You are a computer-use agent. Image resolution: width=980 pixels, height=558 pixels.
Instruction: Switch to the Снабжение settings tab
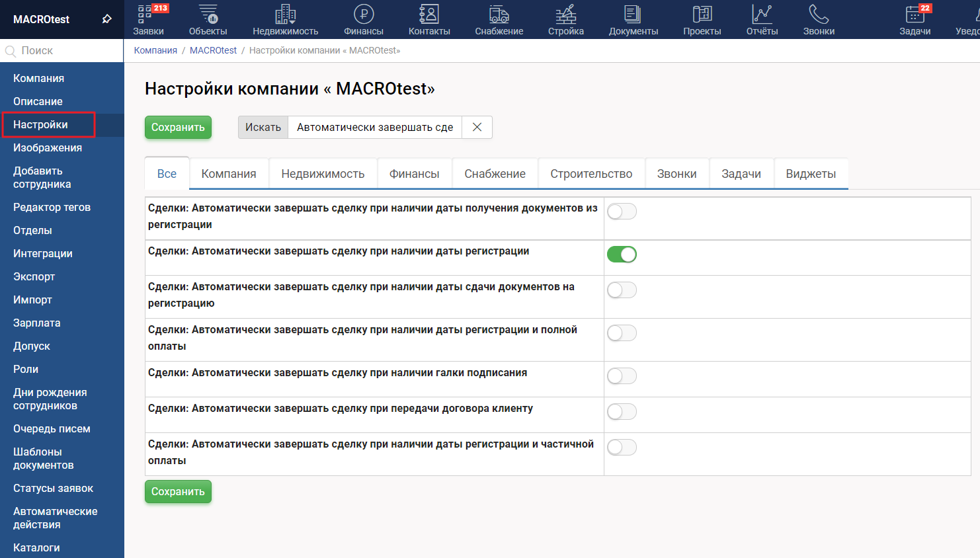(495, 174)
